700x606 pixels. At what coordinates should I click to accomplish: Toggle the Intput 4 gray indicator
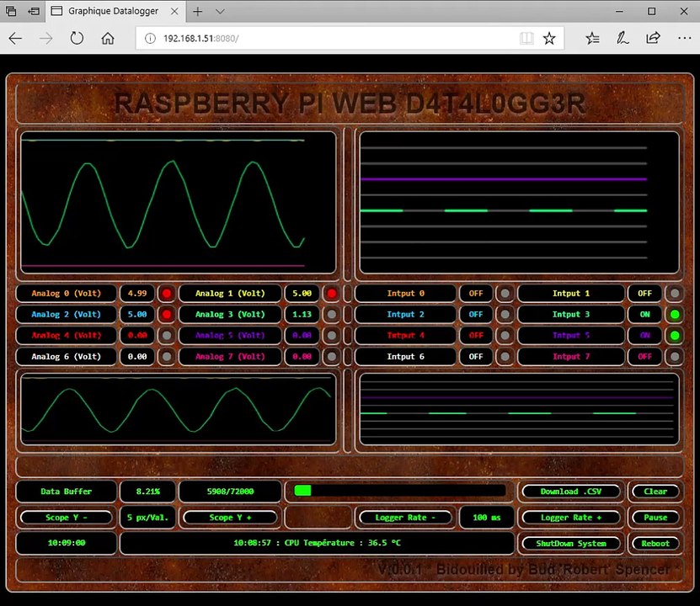[505, 335]
